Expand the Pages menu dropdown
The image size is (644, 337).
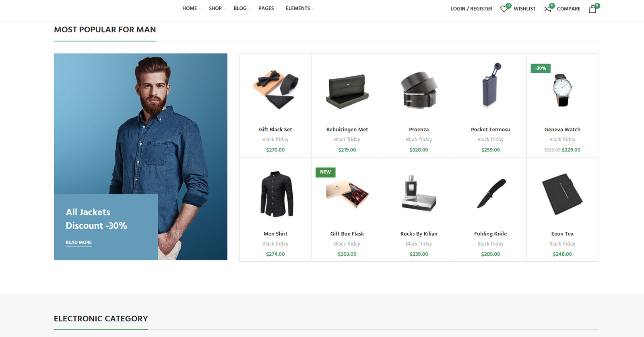(268, 8)
